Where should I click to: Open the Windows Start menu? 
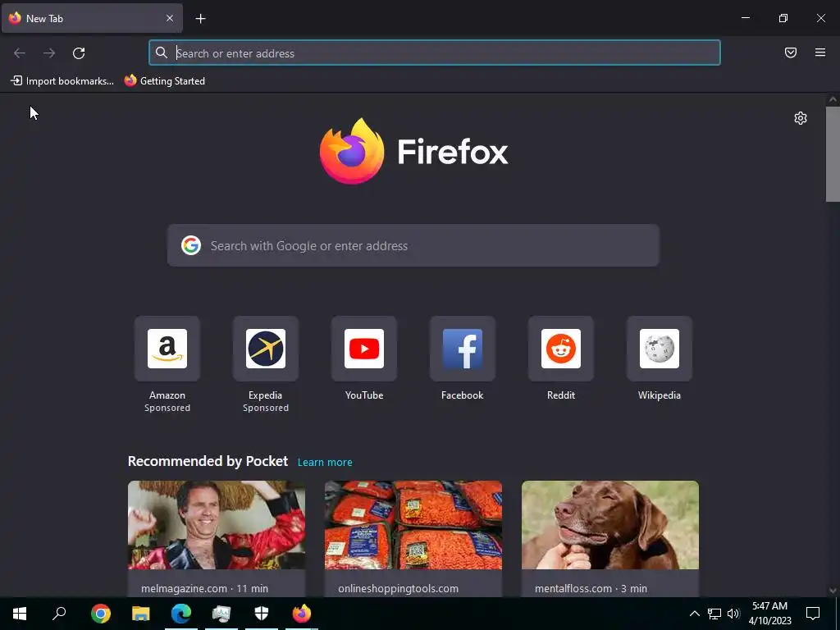pos(20,614)
